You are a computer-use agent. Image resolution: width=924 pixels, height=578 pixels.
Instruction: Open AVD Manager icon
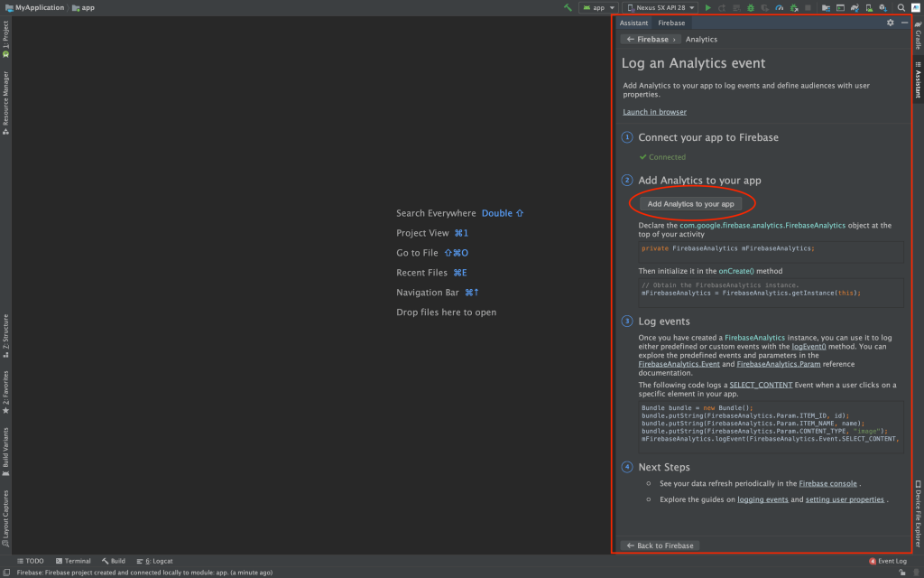click(869, 7)
